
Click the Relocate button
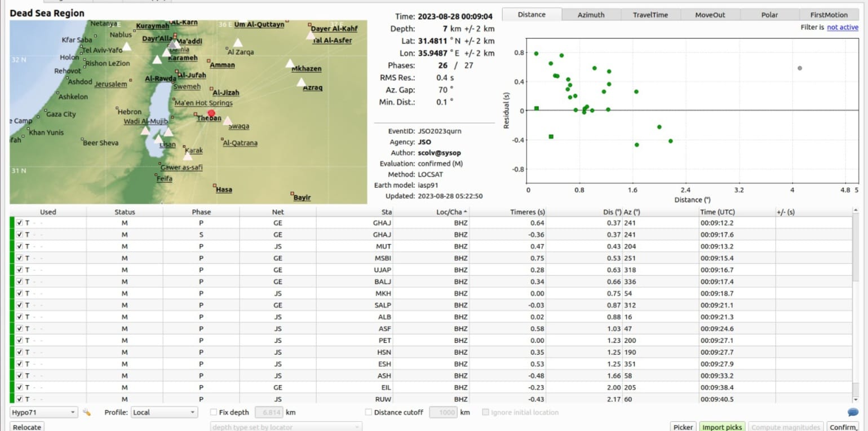click(x=27, y=427)
